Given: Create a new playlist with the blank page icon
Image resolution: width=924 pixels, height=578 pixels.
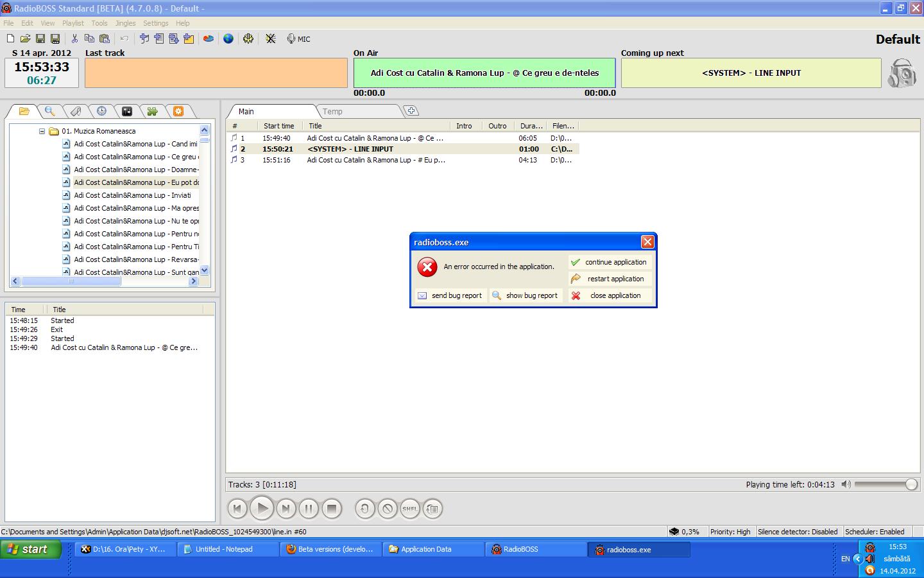Looking at the screenshot, I should [x=10, y=39].
